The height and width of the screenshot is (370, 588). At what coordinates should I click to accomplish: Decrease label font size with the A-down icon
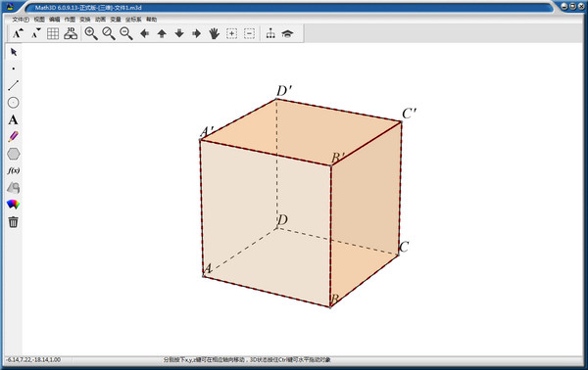[35, 33]
